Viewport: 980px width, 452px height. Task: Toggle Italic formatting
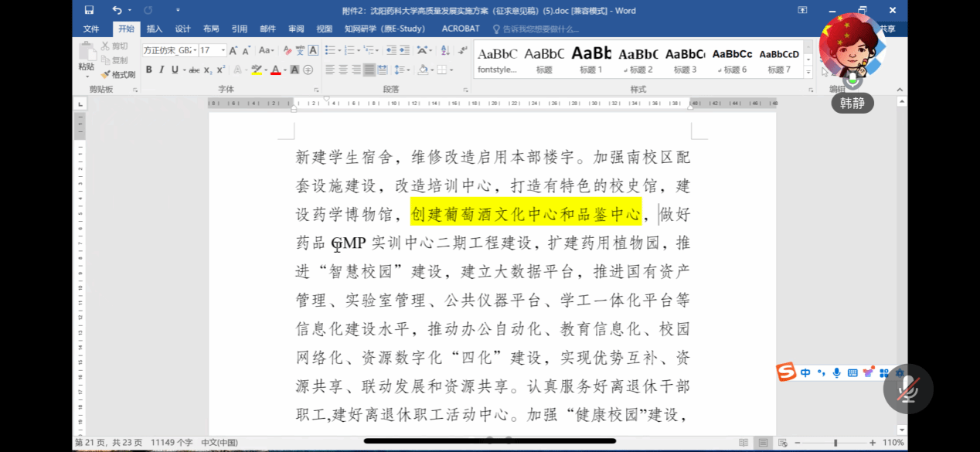click(162, 70)
